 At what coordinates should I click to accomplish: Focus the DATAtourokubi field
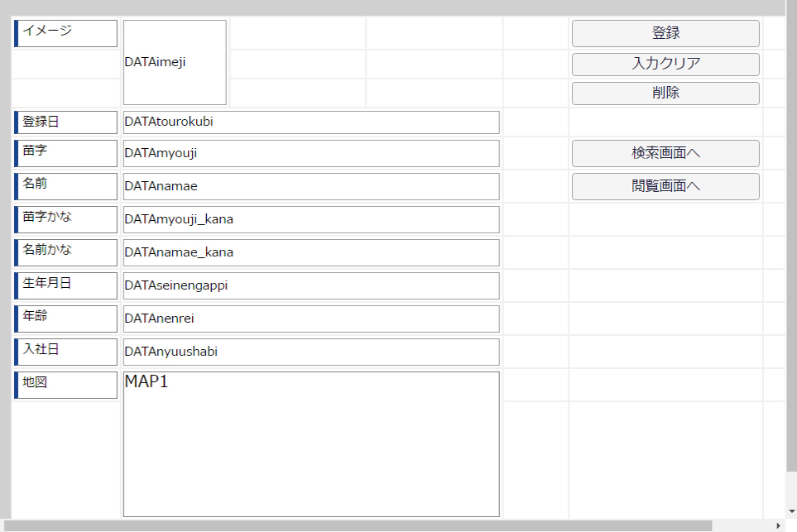click(311, 122)
